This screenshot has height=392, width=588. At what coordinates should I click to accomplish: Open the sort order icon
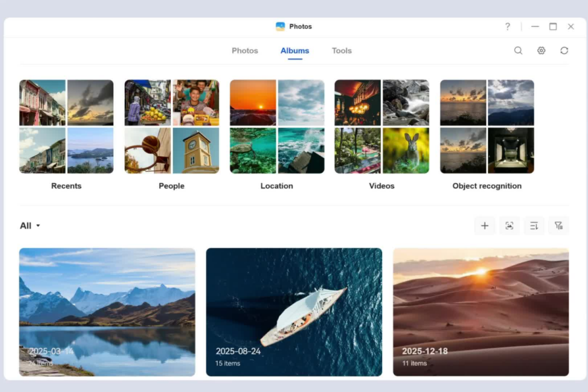coord(534,226)
